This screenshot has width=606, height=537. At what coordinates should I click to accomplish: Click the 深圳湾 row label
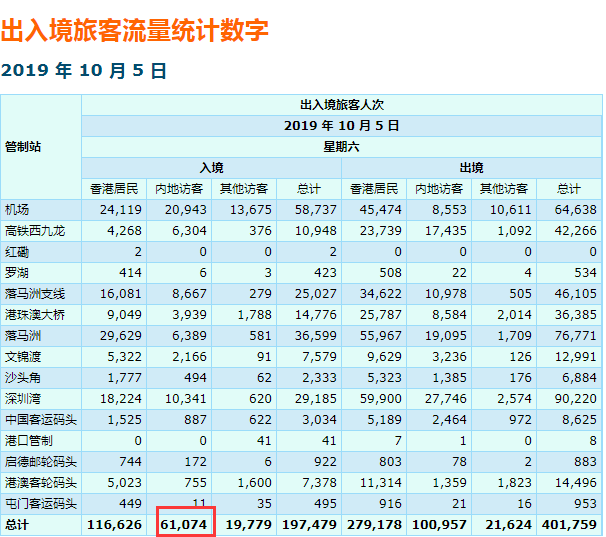23,399
